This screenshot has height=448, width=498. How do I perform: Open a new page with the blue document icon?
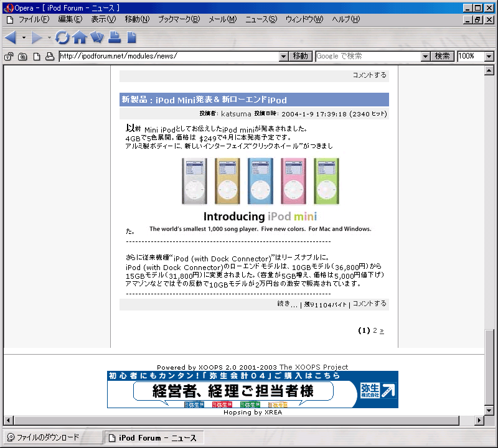[131, 37]
